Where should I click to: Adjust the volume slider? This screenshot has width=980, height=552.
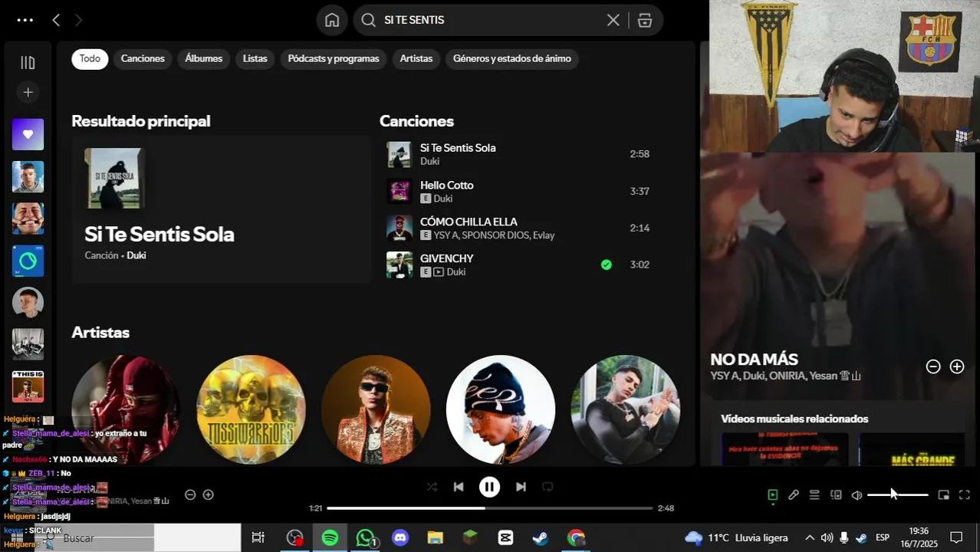coord(897,495)
